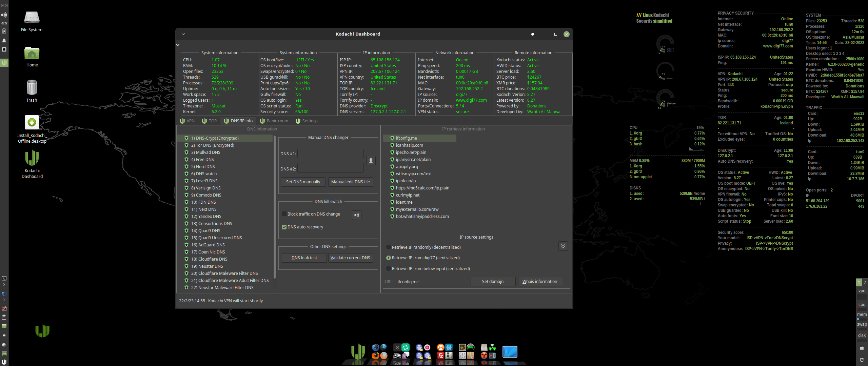Open the blue desktop screen icon in the dock
Screen dimensions: 868x366
[x=510, y=351]
